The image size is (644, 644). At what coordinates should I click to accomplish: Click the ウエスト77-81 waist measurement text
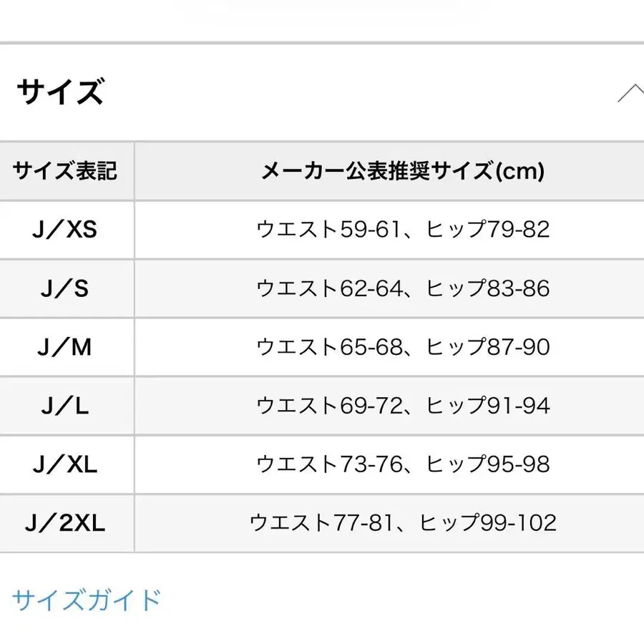coord(321,523)
